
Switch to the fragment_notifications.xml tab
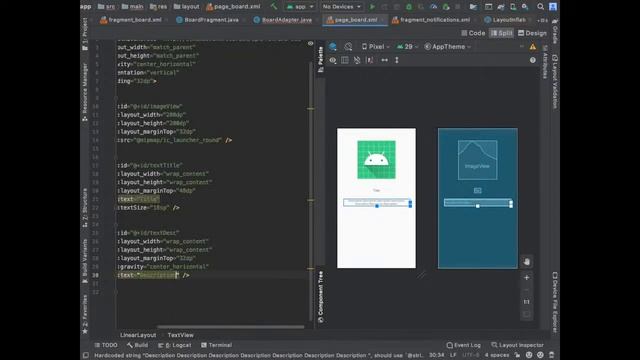(x=431, y=20)
